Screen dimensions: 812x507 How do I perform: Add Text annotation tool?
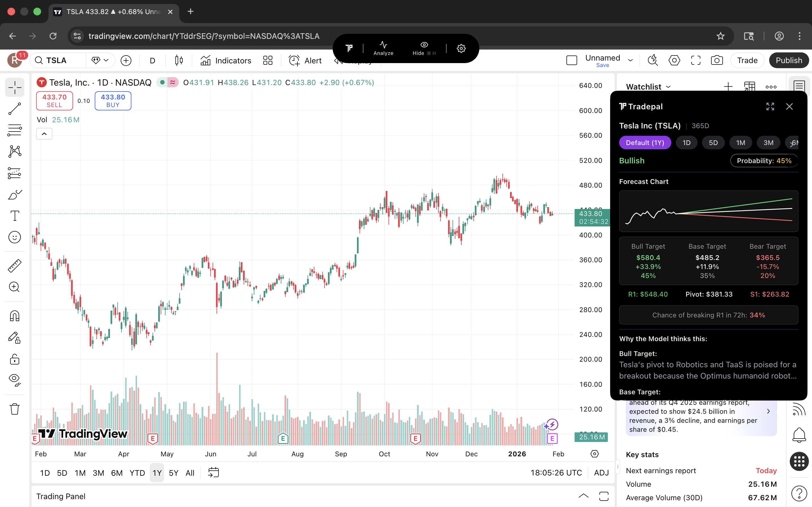[14, 215]
